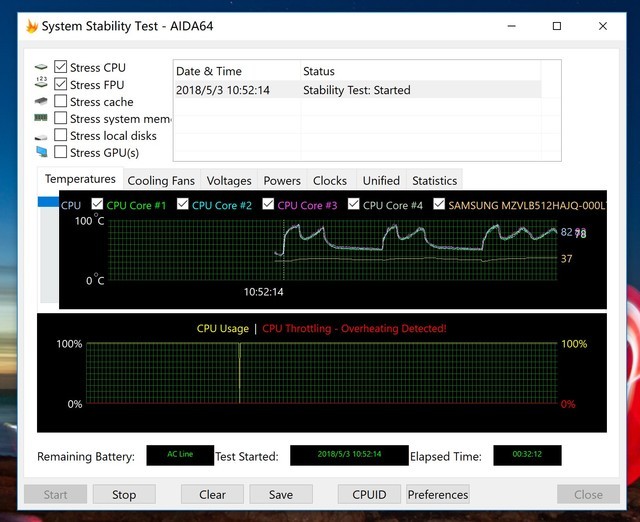Enable the Stress local disks checkbox
Screen dimensions: 640x522
[x=60, y=135]
